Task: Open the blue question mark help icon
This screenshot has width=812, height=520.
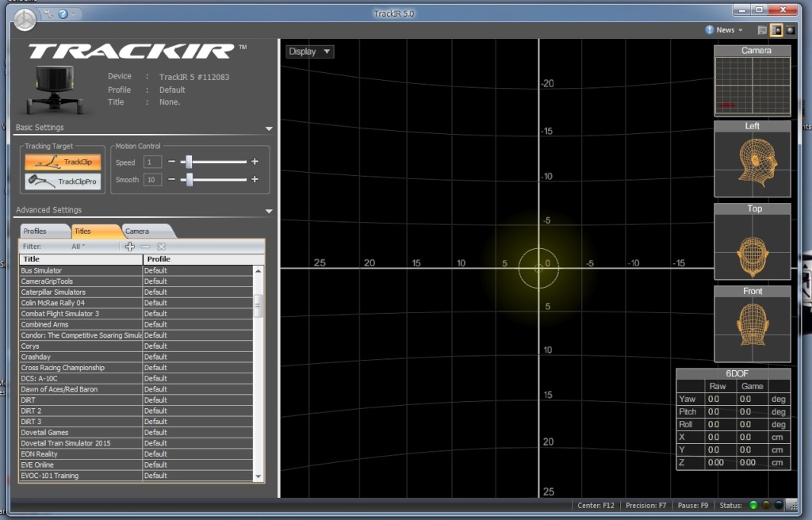Action: pos(63,14)
